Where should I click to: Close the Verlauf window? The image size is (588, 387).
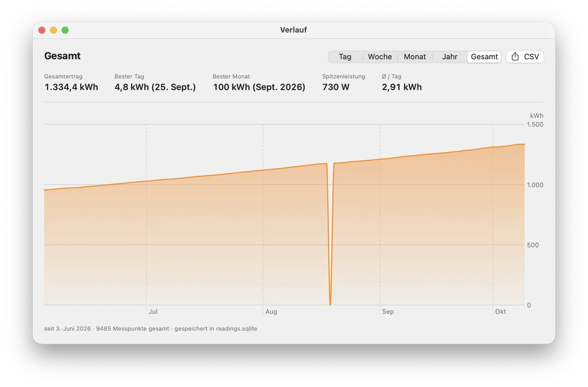coord(42,30)
